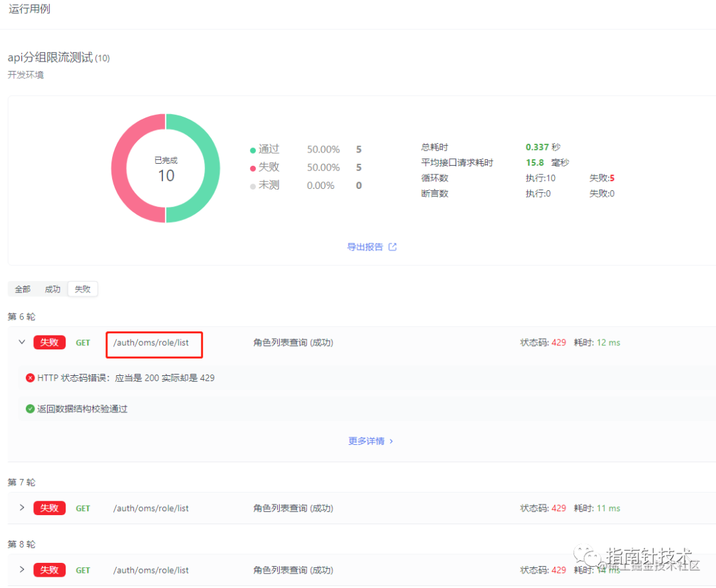Screen dimensions: 716x588
Task: Click the GET method label in round 7
Action: tap(83, 508)
